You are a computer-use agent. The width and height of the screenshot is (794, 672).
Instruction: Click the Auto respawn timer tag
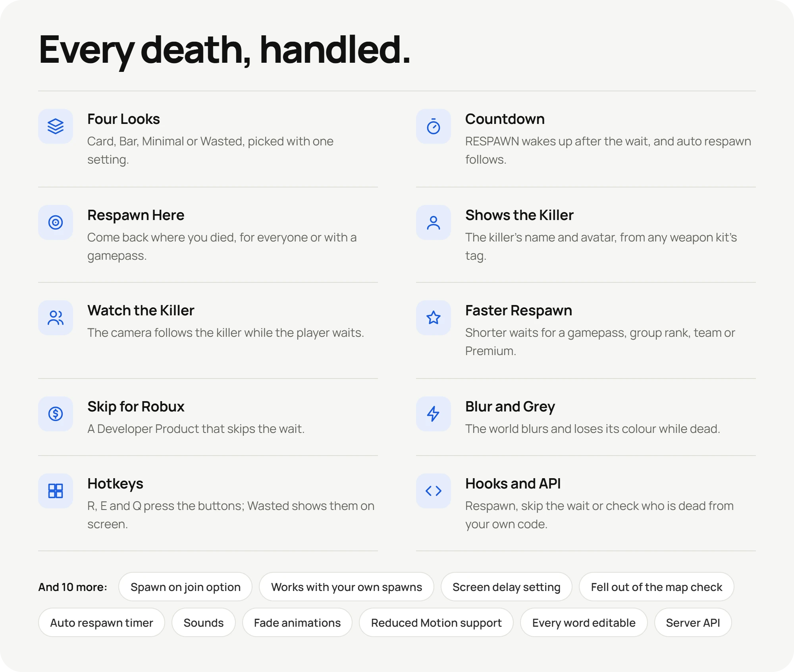tap(102, 622)
